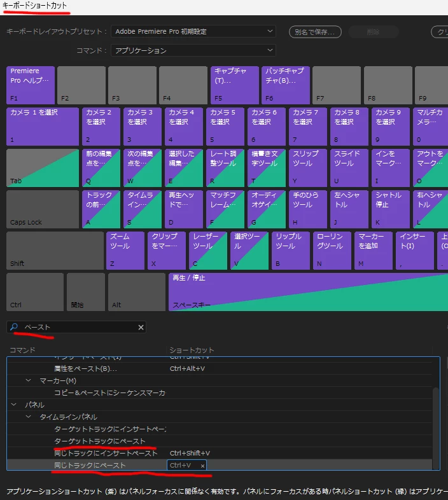Viewport: 448px width, 500px height.
Task: Select the spacebar 再生 / 停止 key
Action: [308, 292]
